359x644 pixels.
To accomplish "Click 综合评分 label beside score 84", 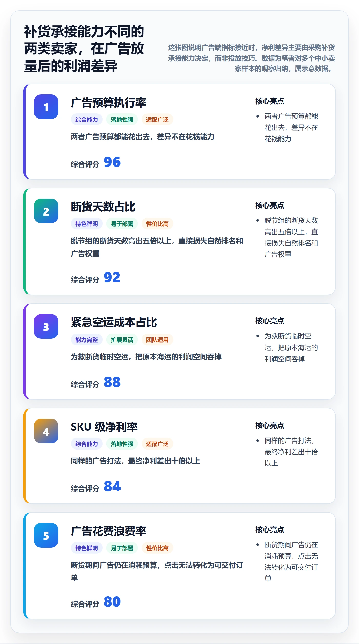I will 85,489.
